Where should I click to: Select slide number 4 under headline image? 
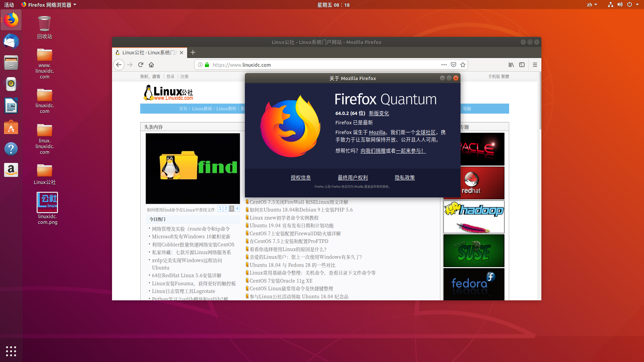[237, 208]
